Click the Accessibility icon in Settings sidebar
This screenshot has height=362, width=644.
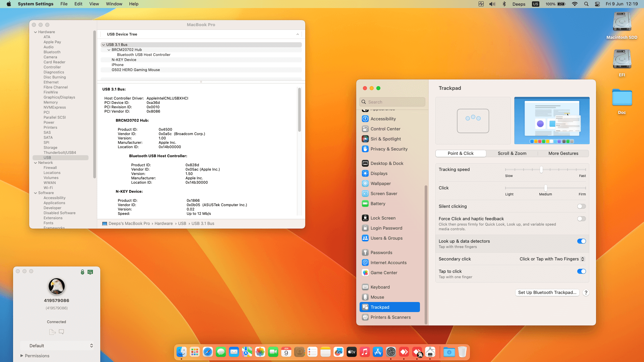point(365,119)
